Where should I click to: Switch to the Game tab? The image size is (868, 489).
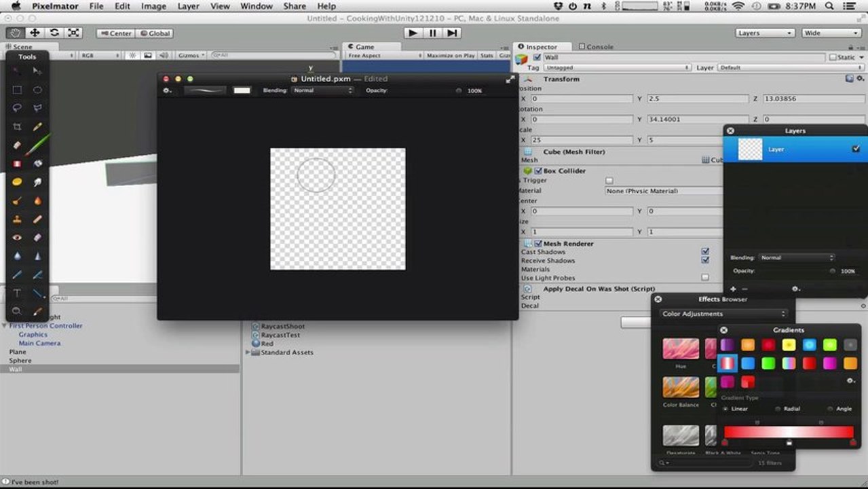click(362, 47)
